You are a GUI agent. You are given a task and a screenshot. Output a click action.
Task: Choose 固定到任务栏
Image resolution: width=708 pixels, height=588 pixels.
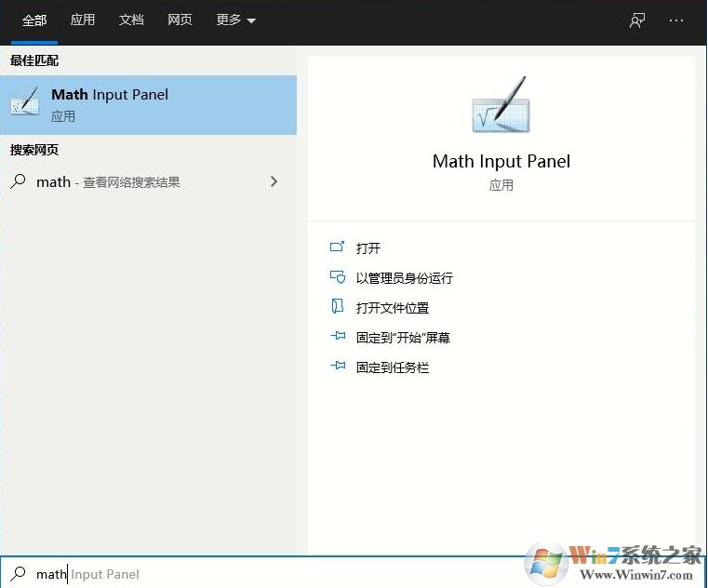pos(392,367)
